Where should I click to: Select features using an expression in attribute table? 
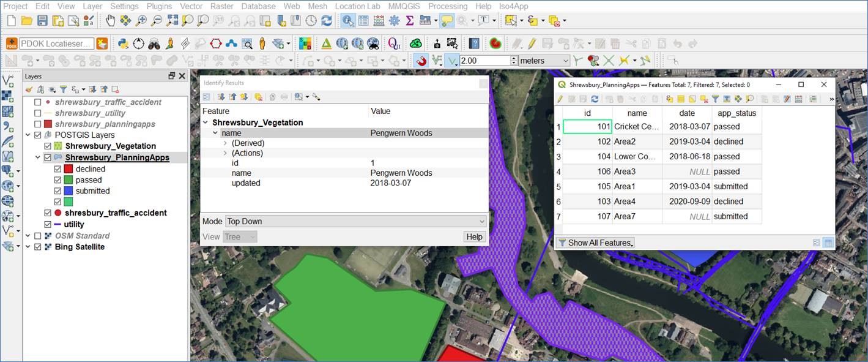tap(669, 98)
